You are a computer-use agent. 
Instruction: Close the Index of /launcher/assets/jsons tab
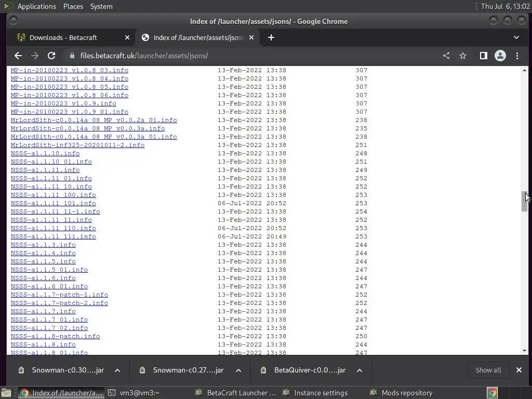pyautogui.click(x=251, y=37)
